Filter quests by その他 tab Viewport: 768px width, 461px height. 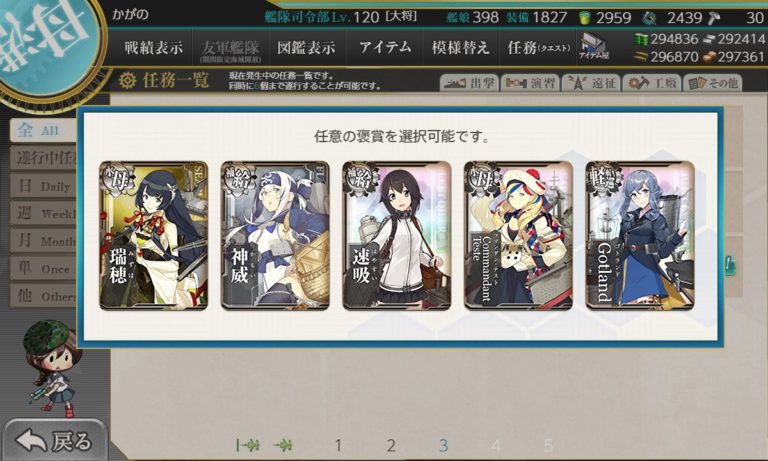coord(712,83)
